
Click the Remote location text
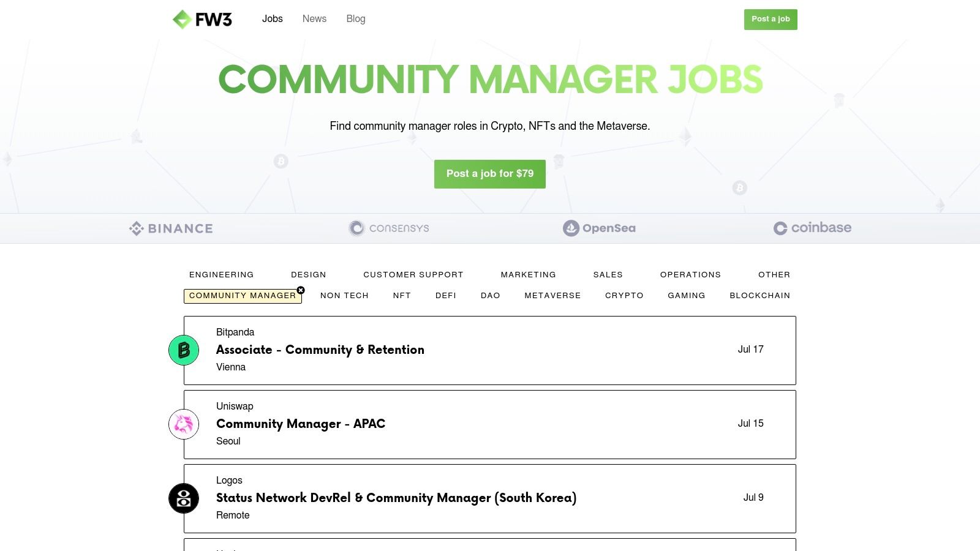click(x=233, y=515)
